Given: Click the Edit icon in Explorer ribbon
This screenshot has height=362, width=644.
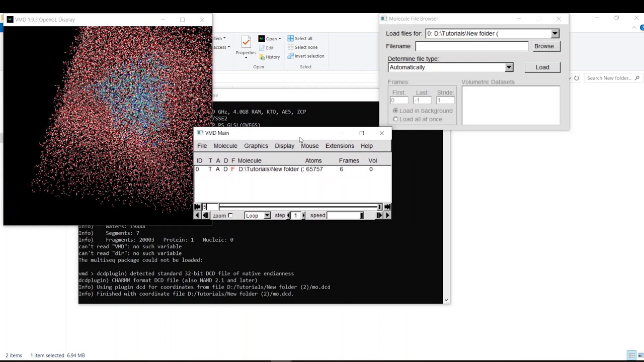Looking at the screenshot, I should 262,48.
